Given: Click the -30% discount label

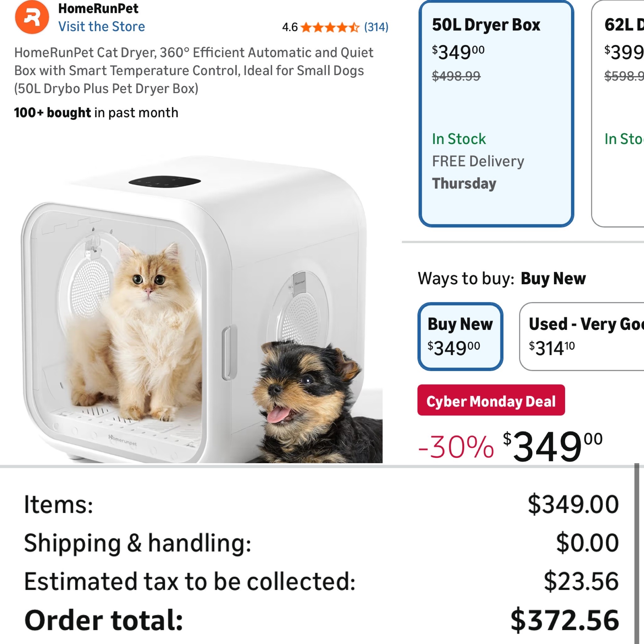Looking at the screenshot, I should [x=456, y=447].
